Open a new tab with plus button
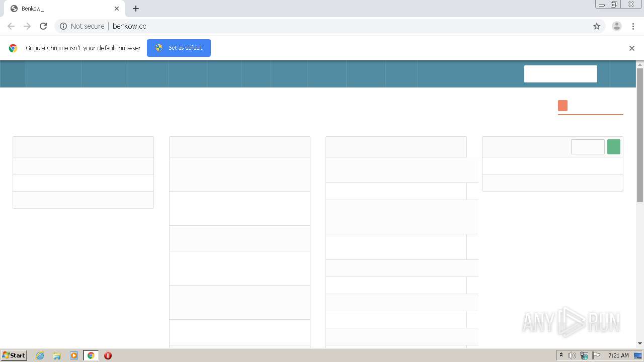 pos(136,9)
